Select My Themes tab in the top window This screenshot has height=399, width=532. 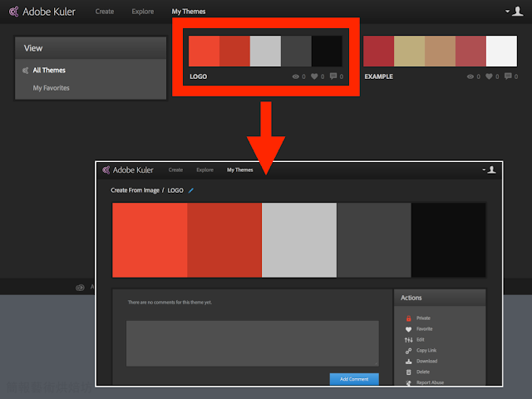(189, 12)
